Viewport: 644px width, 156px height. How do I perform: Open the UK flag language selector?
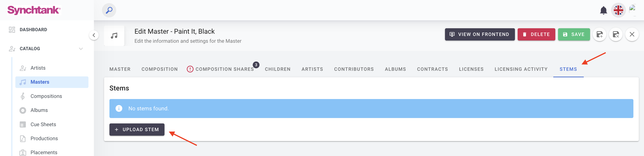(618, 10)
